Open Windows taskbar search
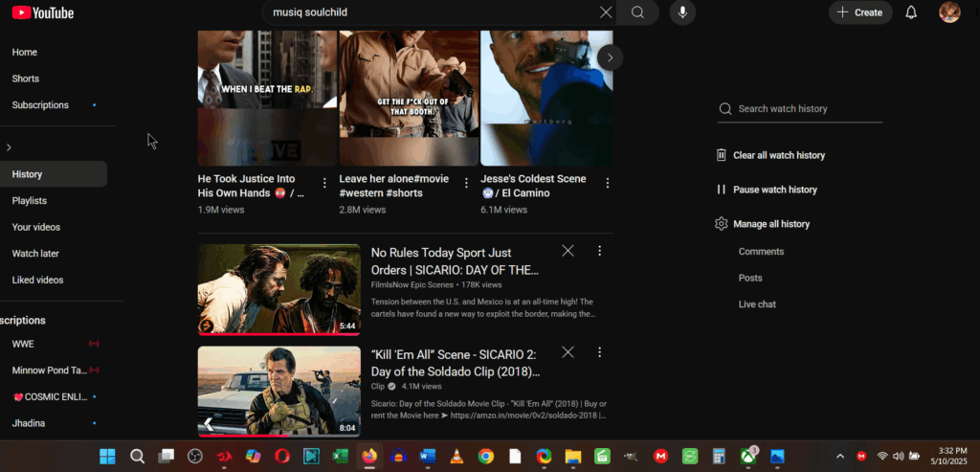The height and width of the screenshot is (472, 980). click(x=138, y=457)
